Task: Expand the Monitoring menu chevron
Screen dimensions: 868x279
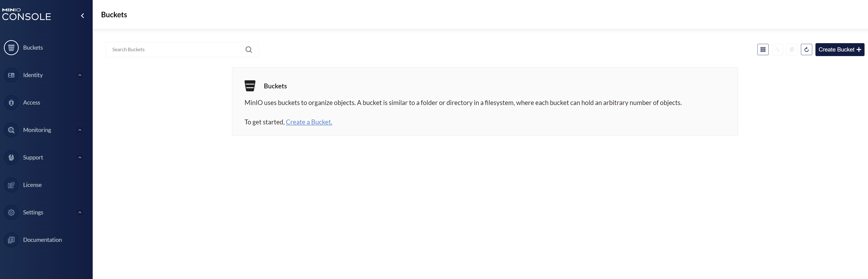Action: click(80, 130)
